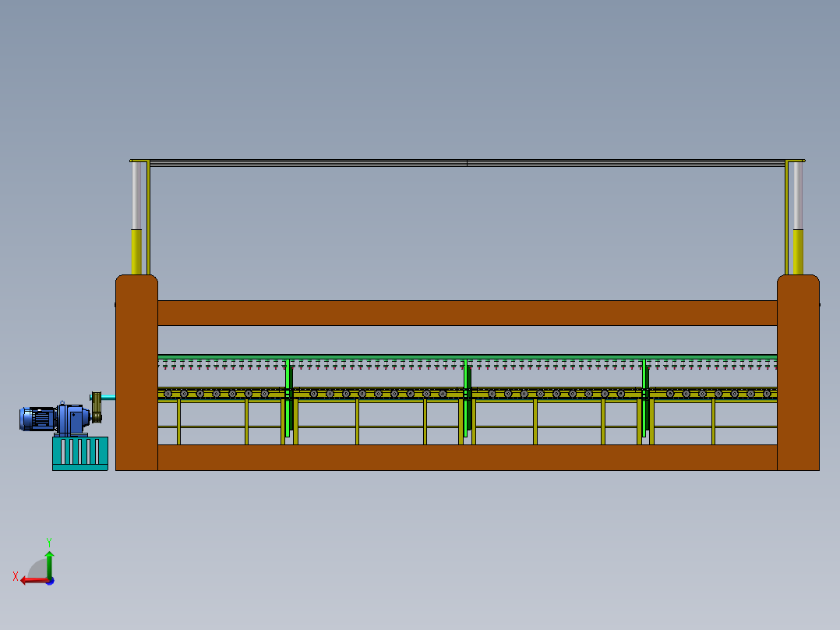This screenshot has height=630, width=840.
Task: Select the left brown end column
Action: [x=136, y=374]
